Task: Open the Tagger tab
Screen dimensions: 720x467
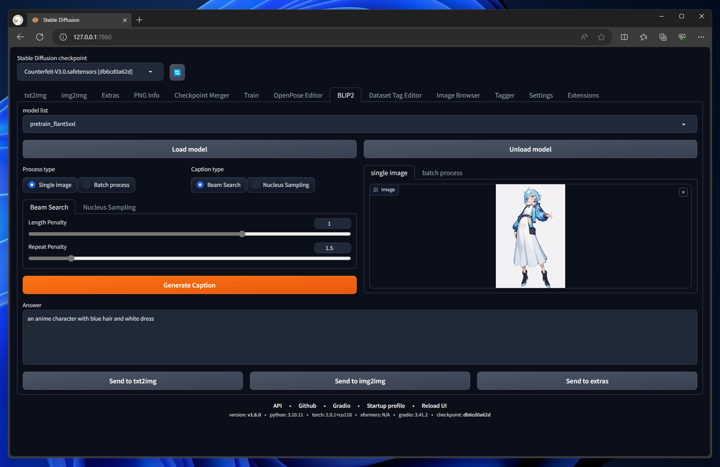Action: click(x=504, y=95)
